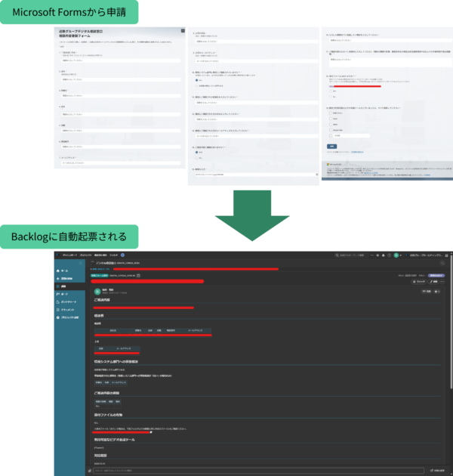Click the purple status badge on the issue
The height and width of the screenshot is (476, 453).
[436, 275]
